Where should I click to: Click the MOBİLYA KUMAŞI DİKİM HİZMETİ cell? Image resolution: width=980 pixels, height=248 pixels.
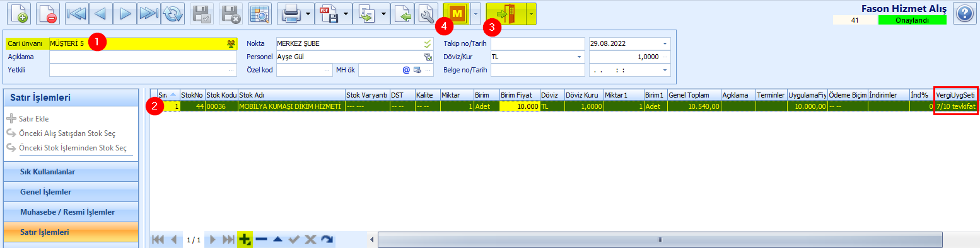coord(291,106)
